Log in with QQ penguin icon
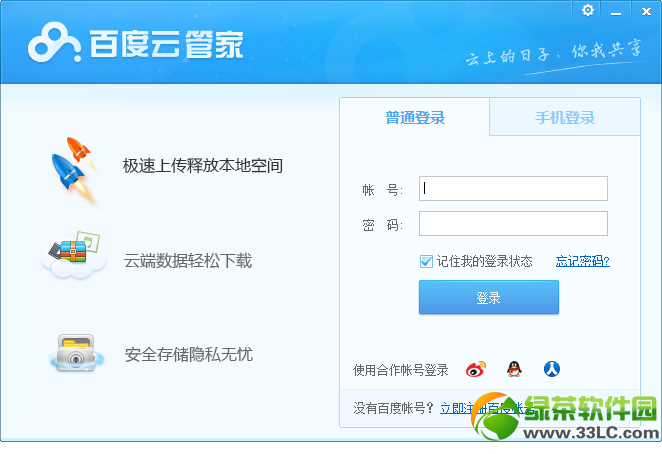Image resolution: width=662 pixels, height=454 pixels. pyautogui.click(x=514, y=369)
